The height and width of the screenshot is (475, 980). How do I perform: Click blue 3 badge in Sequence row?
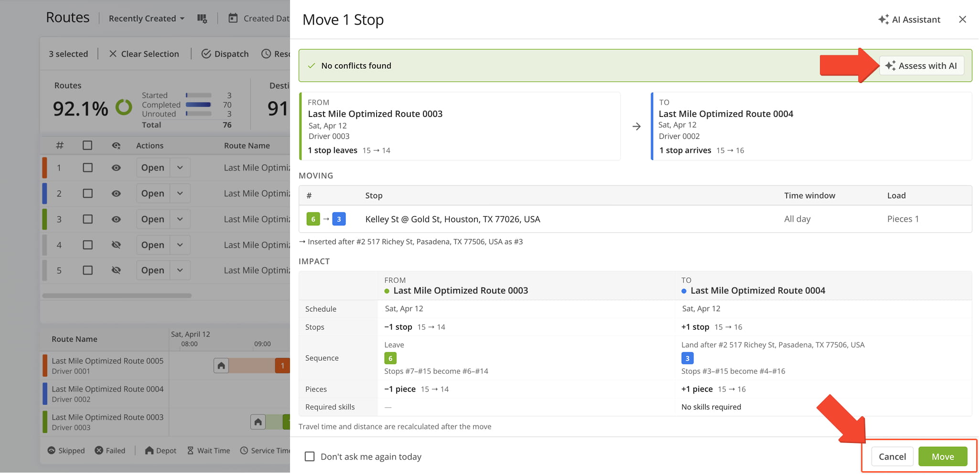(x=687, y=358)
